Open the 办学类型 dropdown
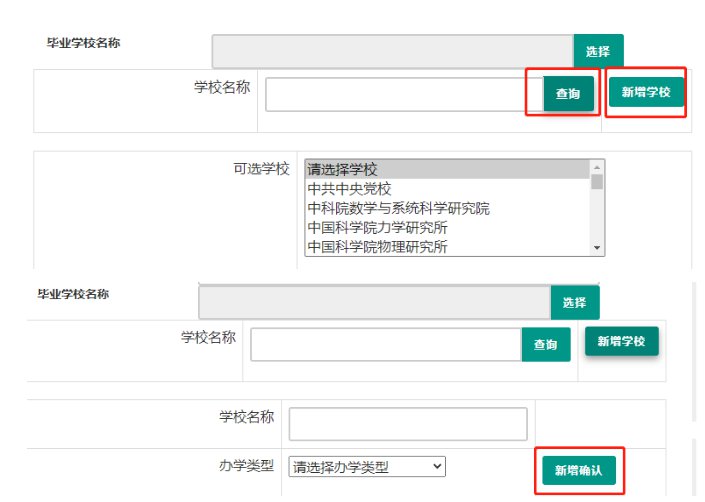 pyautogui.click(x=366, y=466)
